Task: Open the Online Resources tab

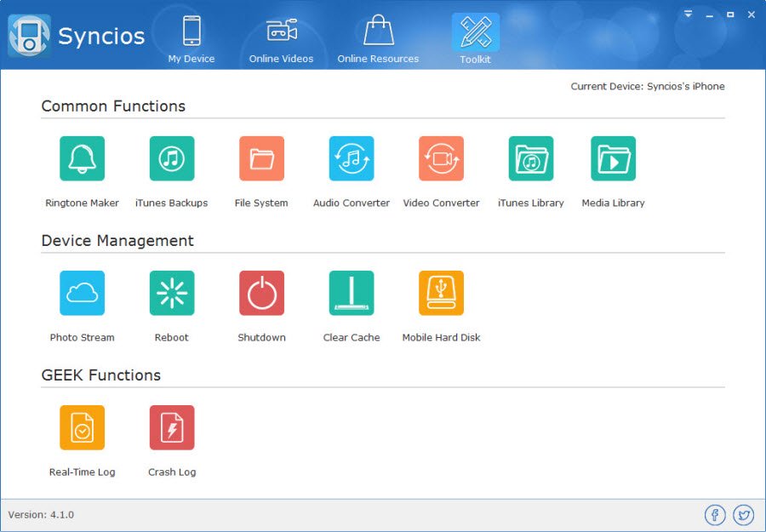Action: 378,39
